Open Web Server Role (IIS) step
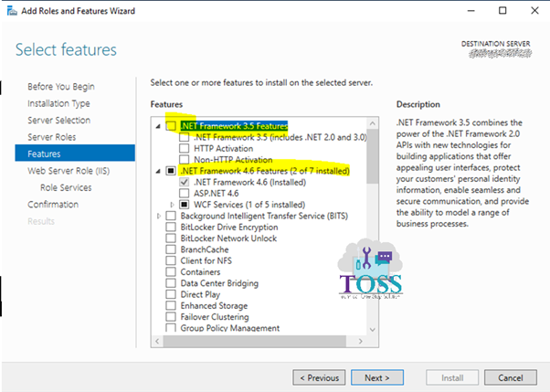Viewport: 550px width, 392px height. (x=69, y=171)
